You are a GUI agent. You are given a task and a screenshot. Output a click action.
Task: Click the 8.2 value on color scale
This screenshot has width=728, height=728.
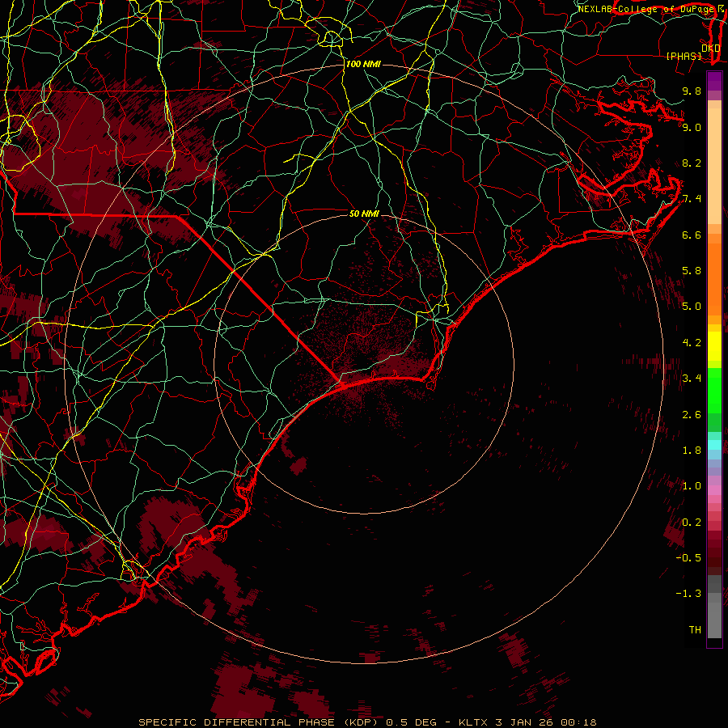point(692,163)
